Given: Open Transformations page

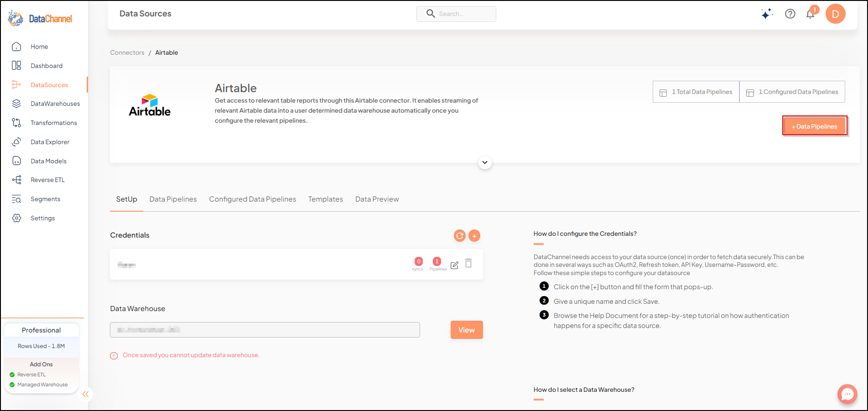Looking at the screenshot, I should [54, 123].
